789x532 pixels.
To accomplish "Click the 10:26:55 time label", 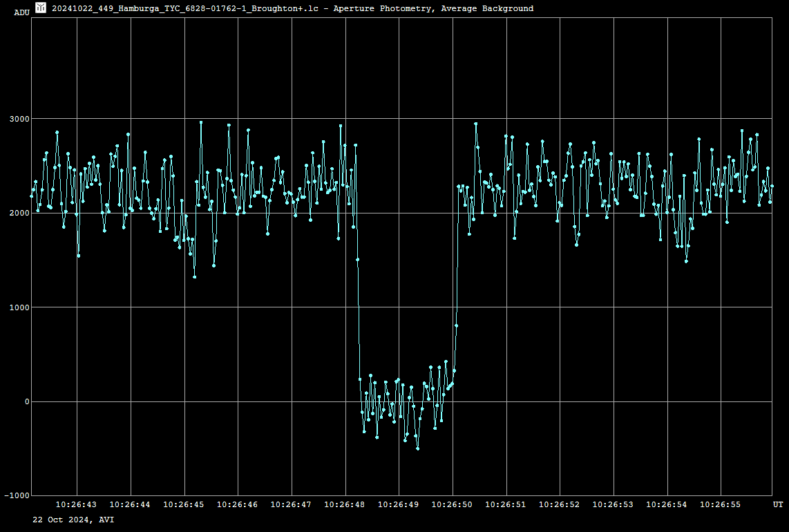I will click(x=720, y=504).
